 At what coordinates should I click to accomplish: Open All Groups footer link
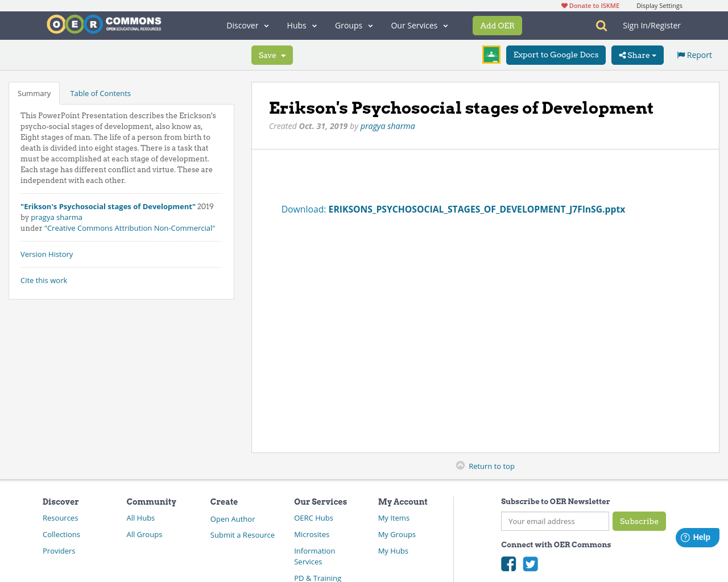pos(144,534)
